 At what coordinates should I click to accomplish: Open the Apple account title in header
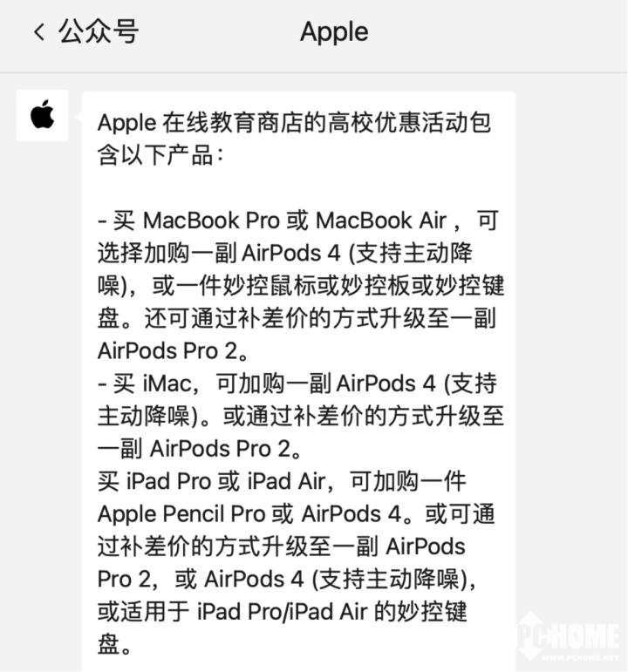[334, 31]
